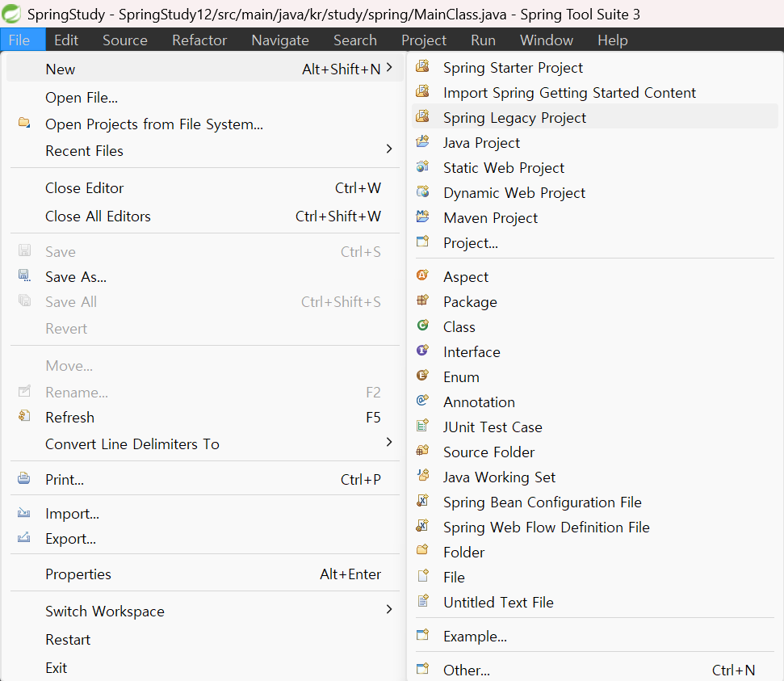The image size is (784, 681).
Task: Open the Refactor menu
Action: point(199,40)
